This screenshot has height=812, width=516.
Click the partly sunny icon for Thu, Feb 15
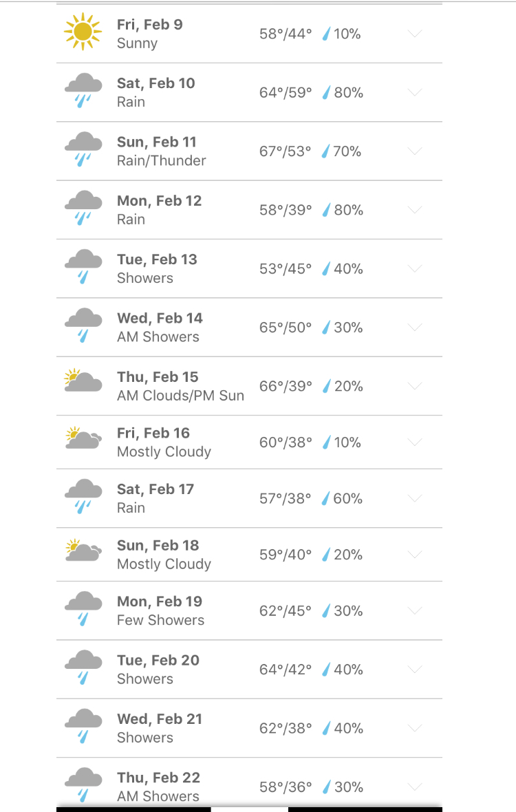[83, 380]
